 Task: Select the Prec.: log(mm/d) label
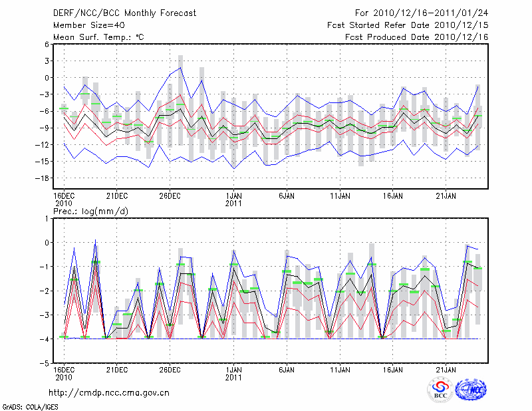click(x=89, y=211)
